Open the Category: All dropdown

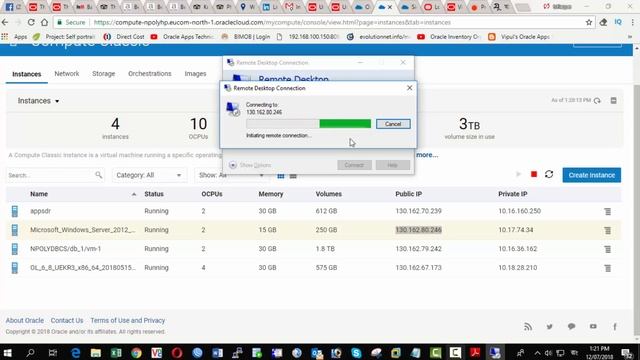pos(149,175)
